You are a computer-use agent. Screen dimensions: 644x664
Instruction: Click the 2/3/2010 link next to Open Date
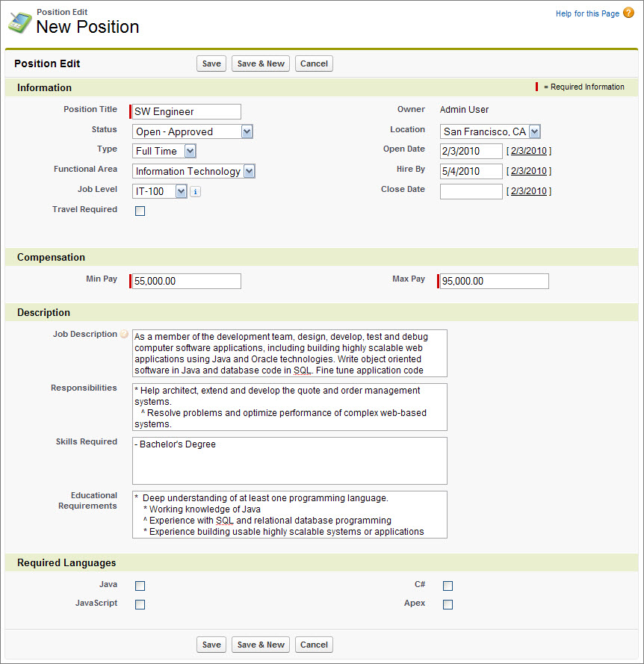[x=529, y=151]
